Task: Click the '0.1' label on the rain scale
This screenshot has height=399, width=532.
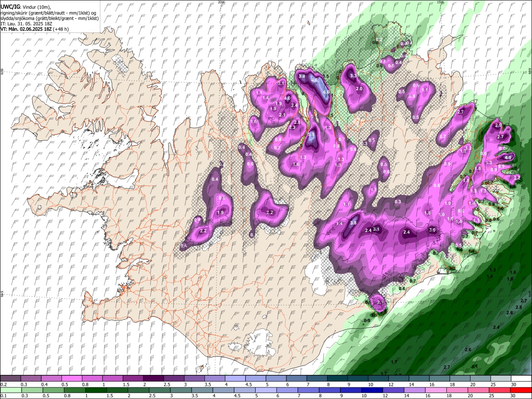Action: [x=3, y=396]
